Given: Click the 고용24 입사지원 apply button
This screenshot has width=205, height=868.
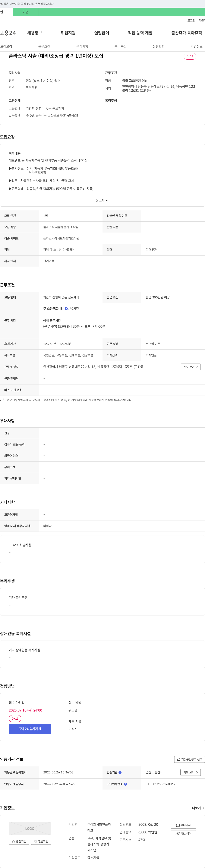Looking at the screenshot, I should [30, 729].
